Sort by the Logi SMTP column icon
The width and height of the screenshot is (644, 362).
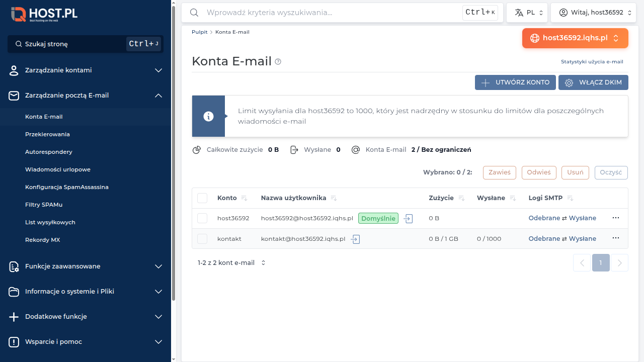[x=571, y=198]
